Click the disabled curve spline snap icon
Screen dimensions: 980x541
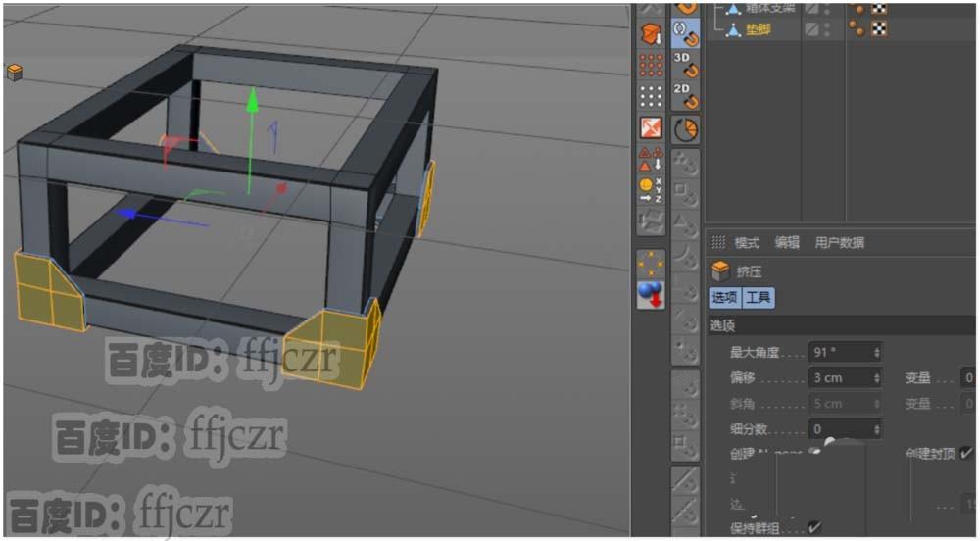686,255
